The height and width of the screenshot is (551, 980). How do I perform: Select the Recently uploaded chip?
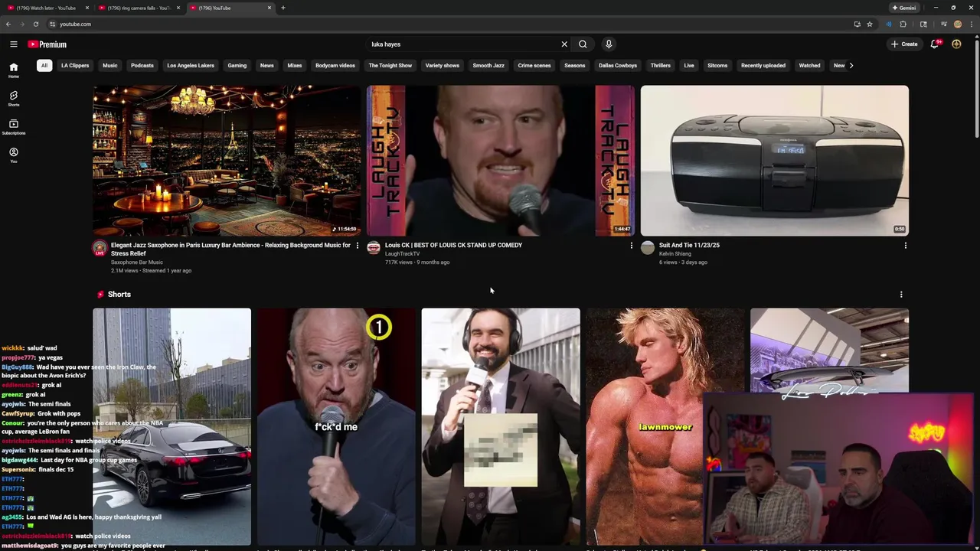point(763,65)
